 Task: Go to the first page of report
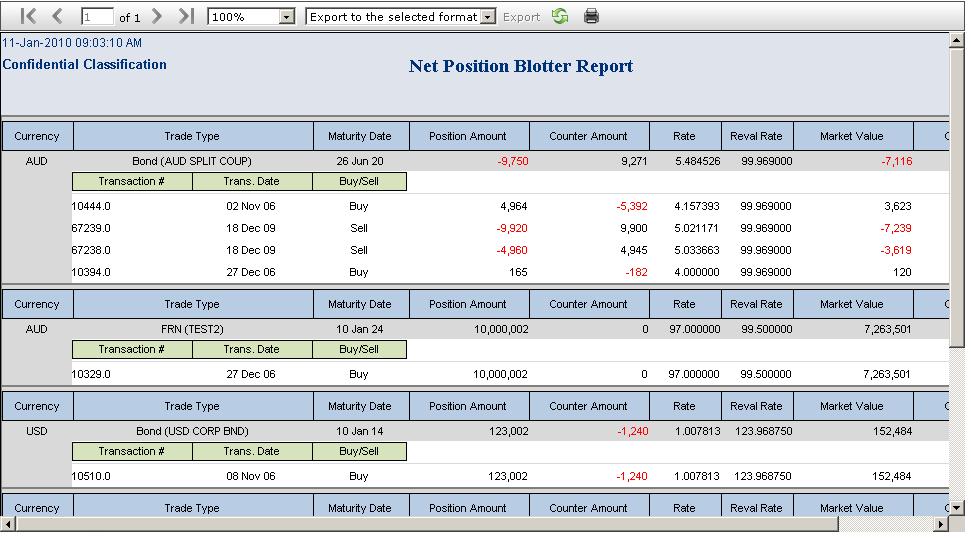click(x=28, y=16)
